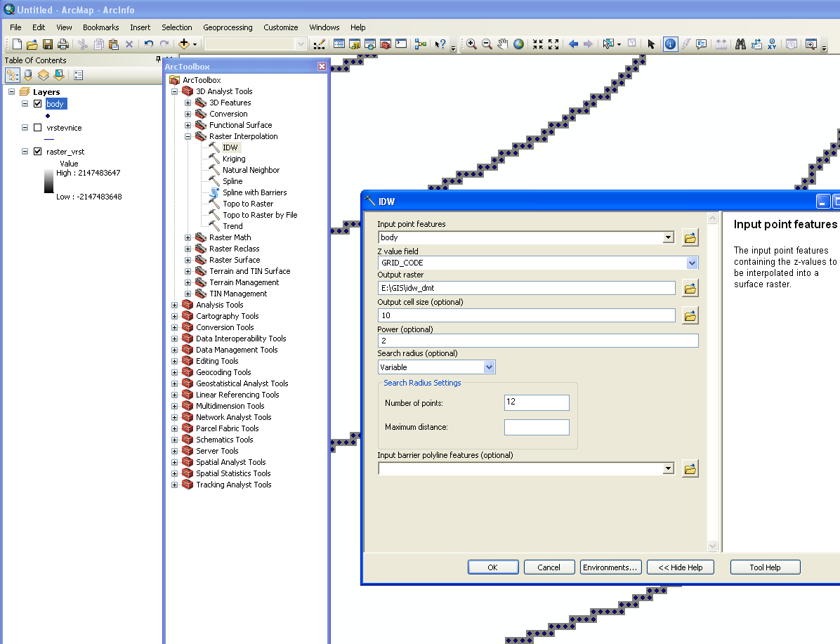Uncheck the raster_vrst layer checkbox
The image size is (840, 644).
click(x=37, y=151)
